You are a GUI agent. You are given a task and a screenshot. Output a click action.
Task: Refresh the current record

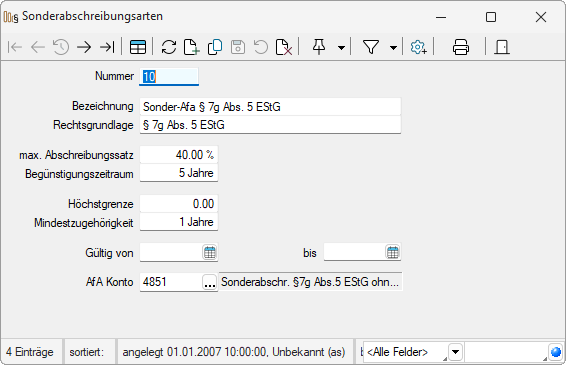(x=169, y=47)
